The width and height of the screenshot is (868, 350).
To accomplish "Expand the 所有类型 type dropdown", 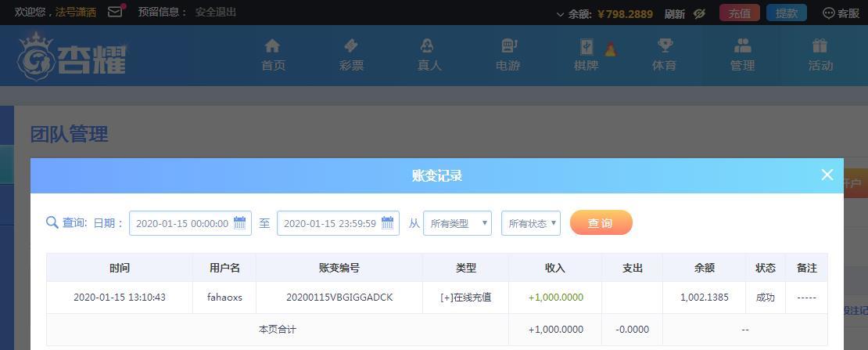I will [x=457, y=223].
